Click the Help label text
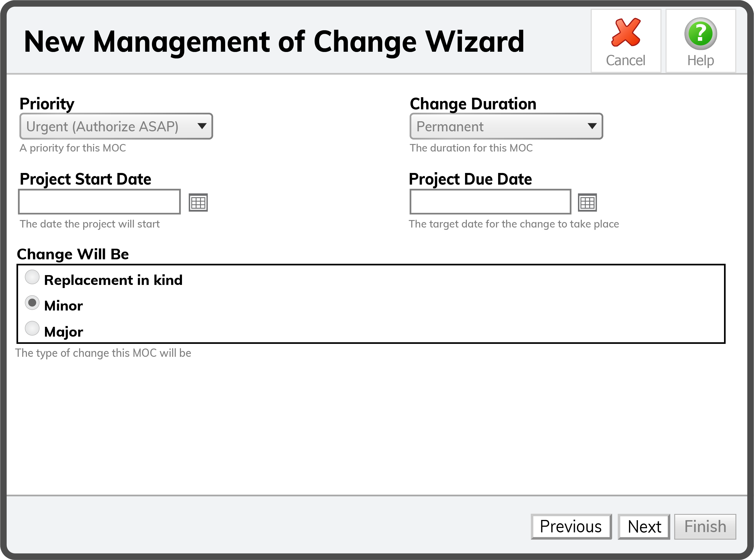The height and width of the screenshot is (560, 754). click(x=700, y=61)
